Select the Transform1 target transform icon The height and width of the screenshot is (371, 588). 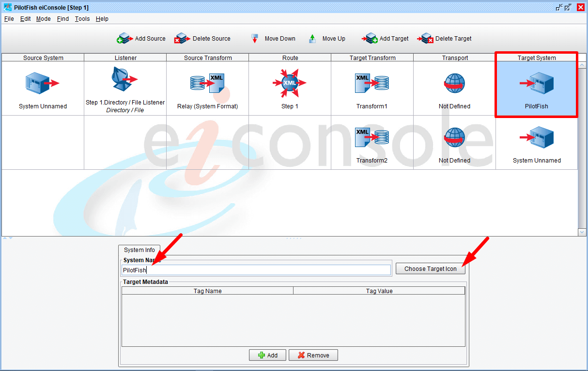(372, 83)
